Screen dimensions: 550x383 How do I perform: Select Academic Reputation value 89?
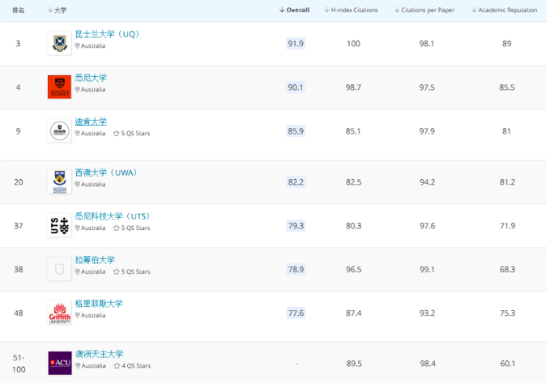point(507,43)
